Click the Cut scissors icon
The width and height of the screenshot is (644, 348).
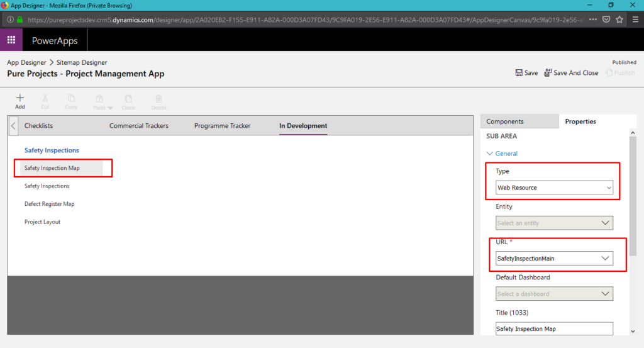pos(45,98)
